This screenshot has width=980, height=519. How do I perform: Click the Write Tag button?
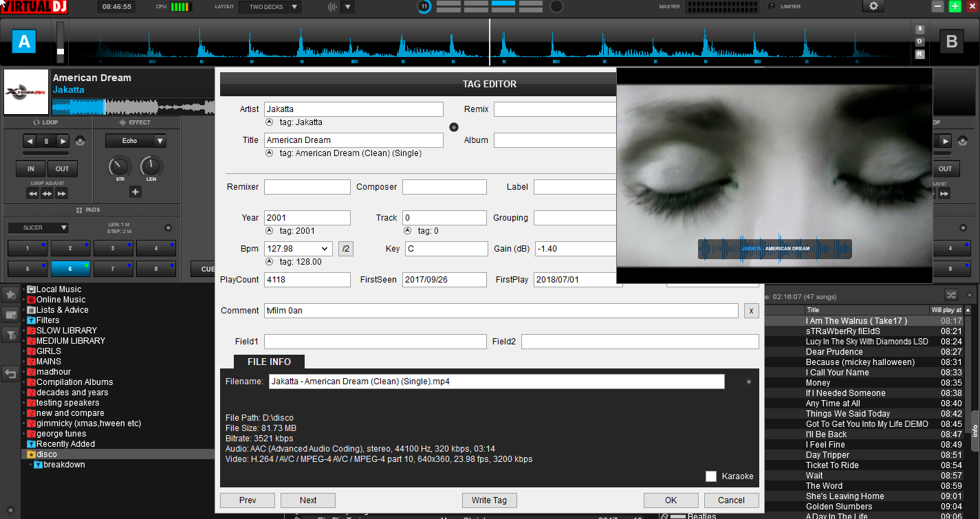pos(489,500)
